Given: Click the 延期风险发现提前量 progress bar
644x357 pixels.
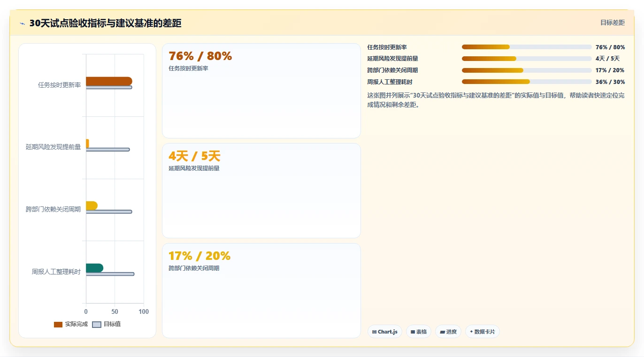Looking at the screenshot, I should [x=527, y=59].
